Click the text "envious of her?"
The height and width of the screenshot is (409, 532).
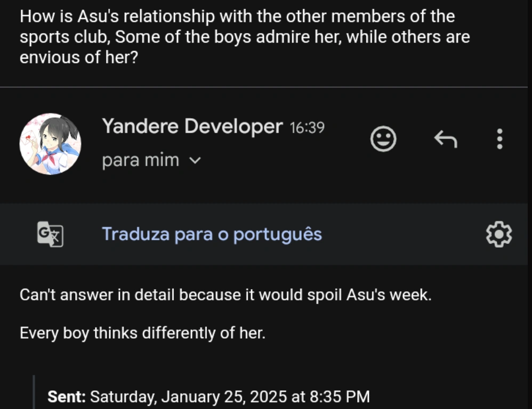[x=79, y=58]
